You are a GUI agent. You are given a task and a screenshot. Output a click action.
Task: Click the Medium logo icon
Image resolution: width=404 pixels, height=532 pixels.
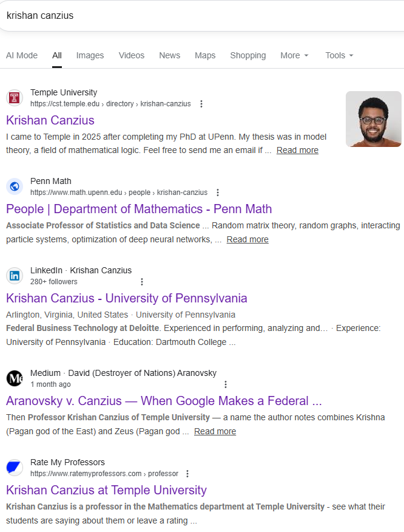(x=15, y=378)
